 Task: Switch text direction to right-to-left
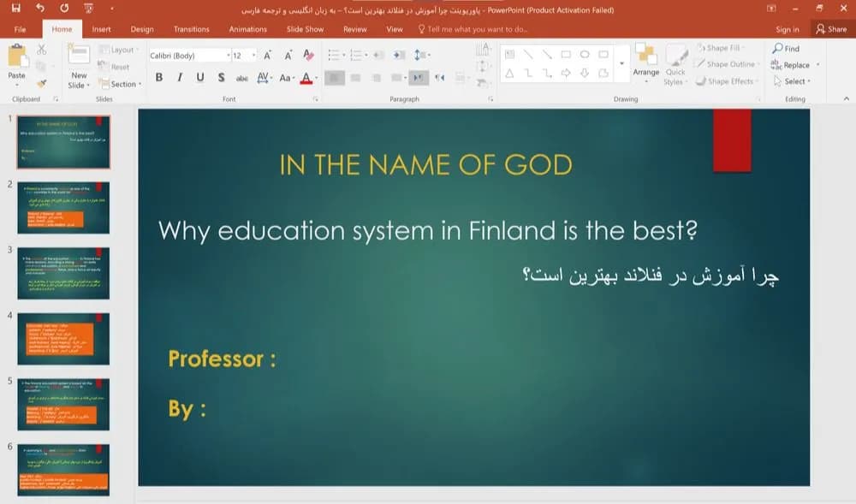pyautogui.click(x=439, y=78)
